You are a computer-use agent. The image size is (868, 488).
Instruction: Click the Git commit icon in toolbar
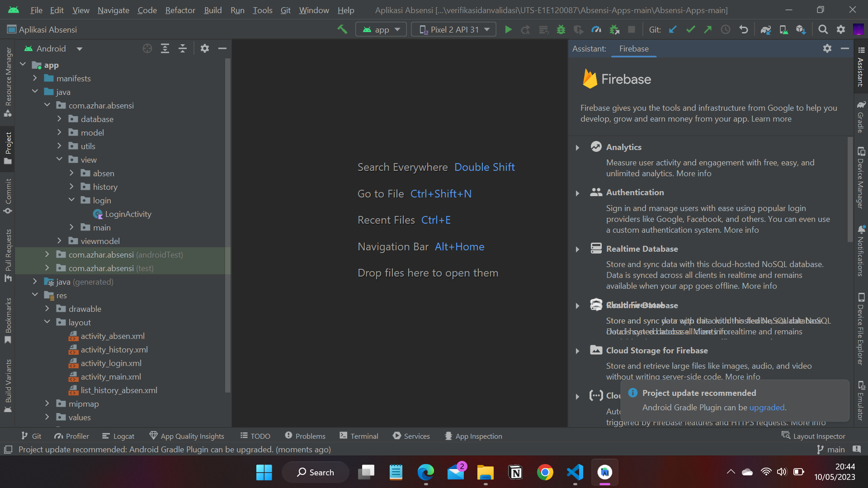[690, 30]
